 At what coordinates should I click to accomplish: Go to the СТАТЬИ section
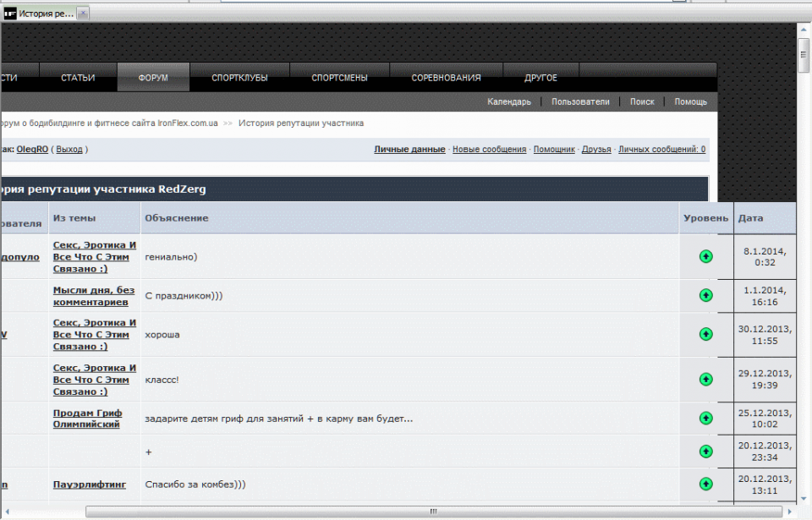78,78
